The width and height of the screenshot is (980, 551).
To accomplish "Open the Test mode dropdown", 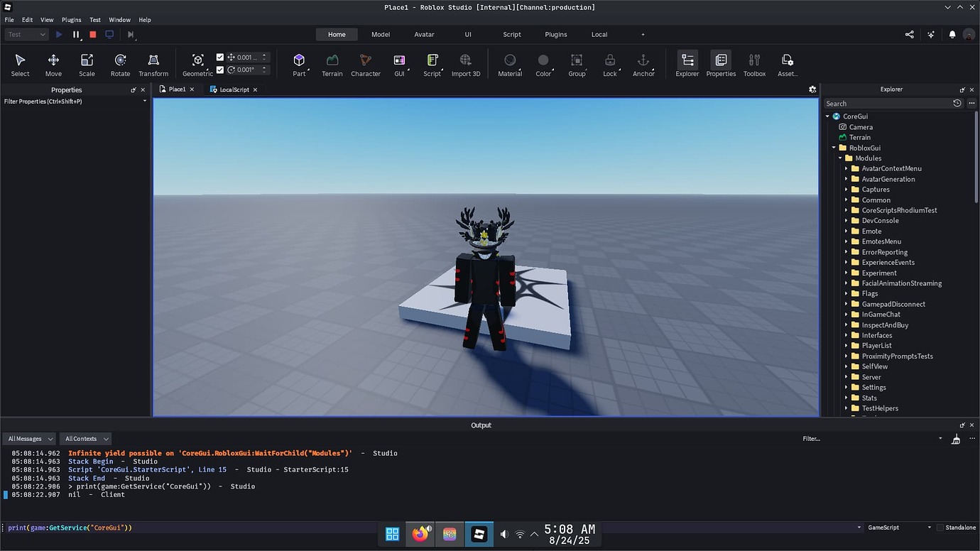I will 26,34.
